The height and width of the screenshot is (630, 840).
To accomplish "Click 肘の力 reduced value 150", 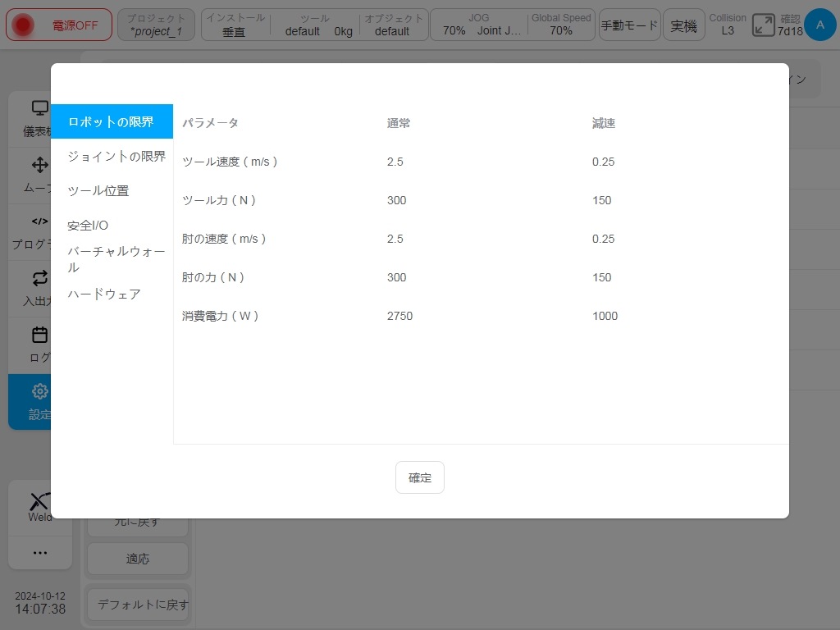I will point(601,277).
